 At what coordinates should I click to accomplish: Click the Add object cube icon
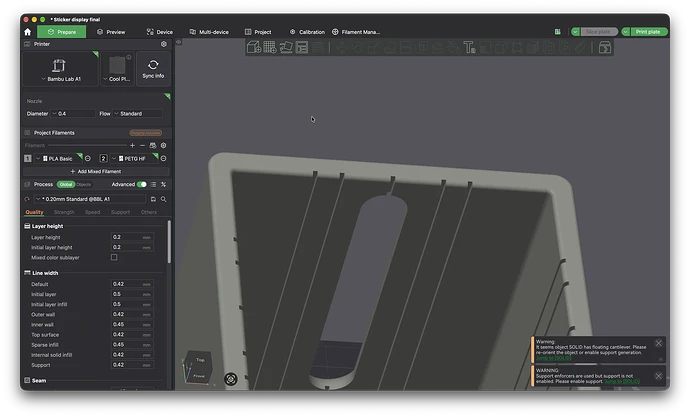coord(254,47)
